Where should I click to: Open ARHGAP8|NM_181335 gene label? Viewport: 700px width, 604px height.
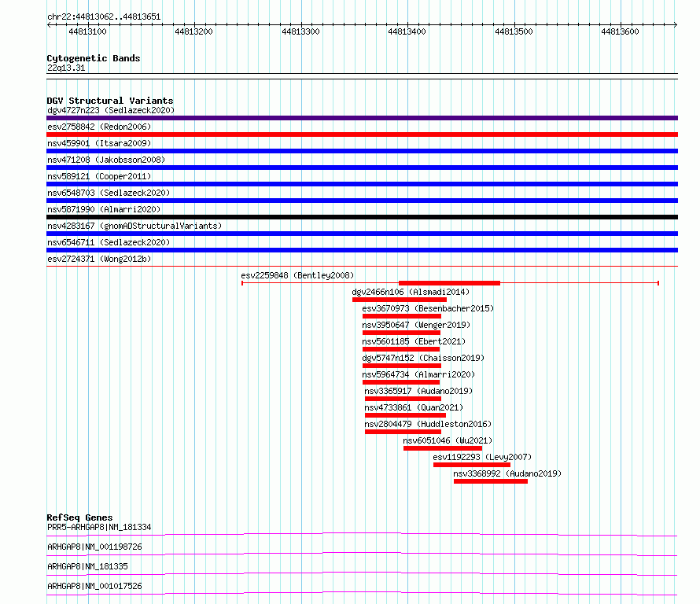(x=87, y=566)
